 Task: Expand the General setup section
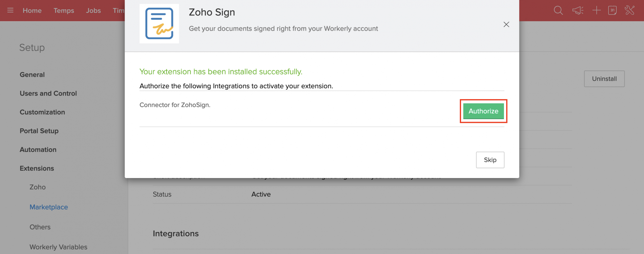pyautogui.click(x=32, y=75)
